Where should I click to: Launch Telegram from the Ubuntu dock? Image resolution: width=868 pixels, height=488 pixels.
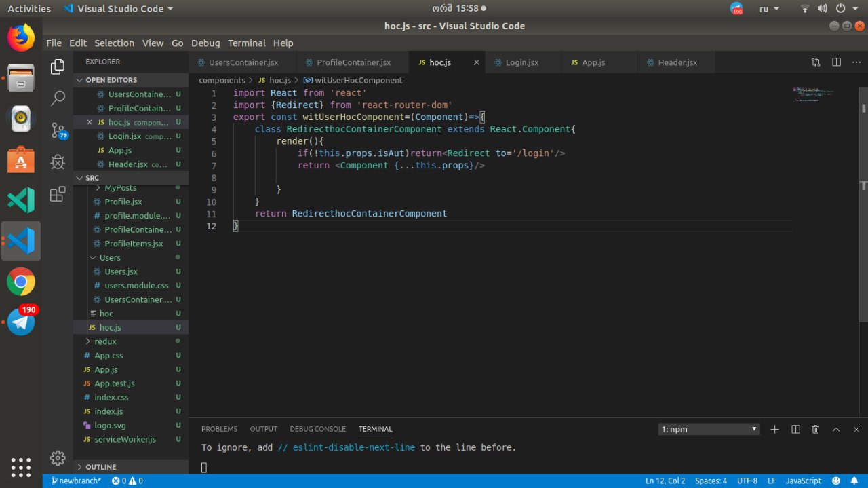tap(21, 322)
